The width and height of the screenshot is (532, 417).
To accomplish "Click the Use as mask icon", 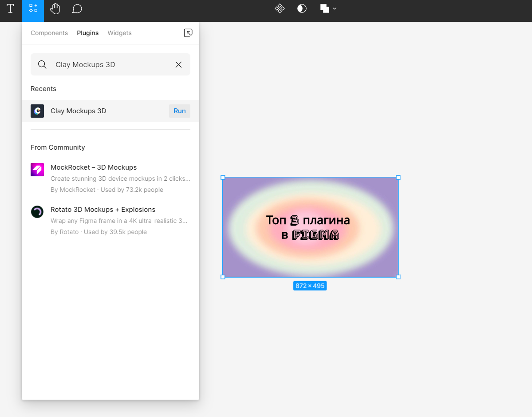I will pyautogui.click(x=302, y=8).
